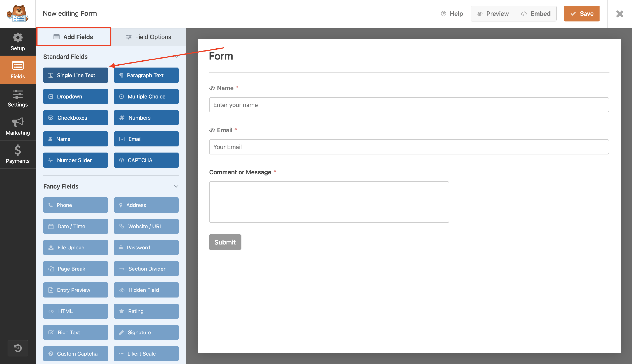Open the Settings sliders panel

pos(18,98)
